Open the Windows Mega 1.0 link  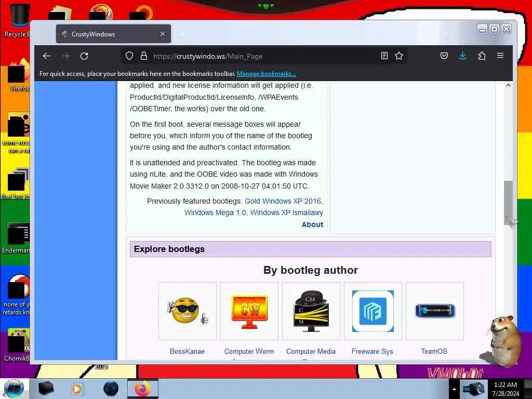click(x=216, y=212)
